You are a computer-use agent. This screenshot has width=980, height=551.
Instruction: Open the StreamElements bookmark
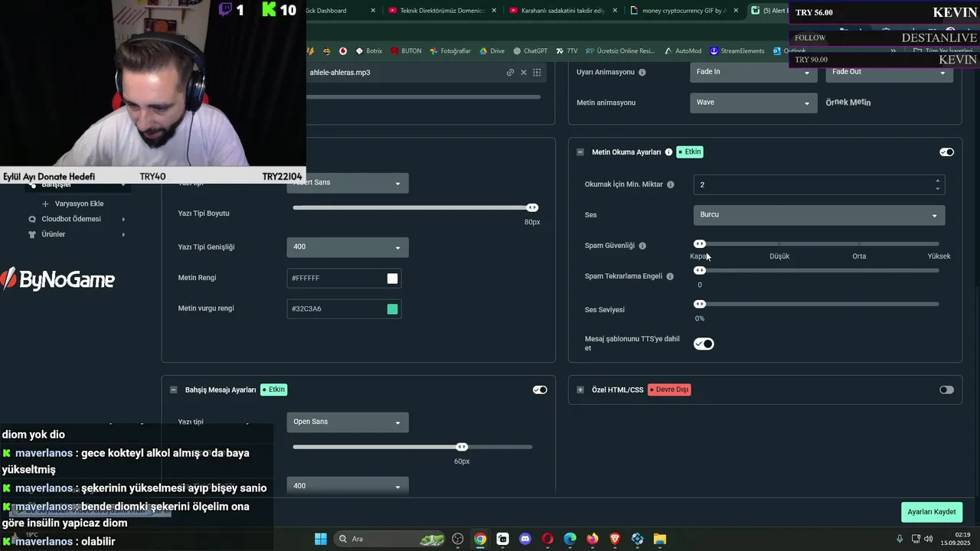point(737,51)
